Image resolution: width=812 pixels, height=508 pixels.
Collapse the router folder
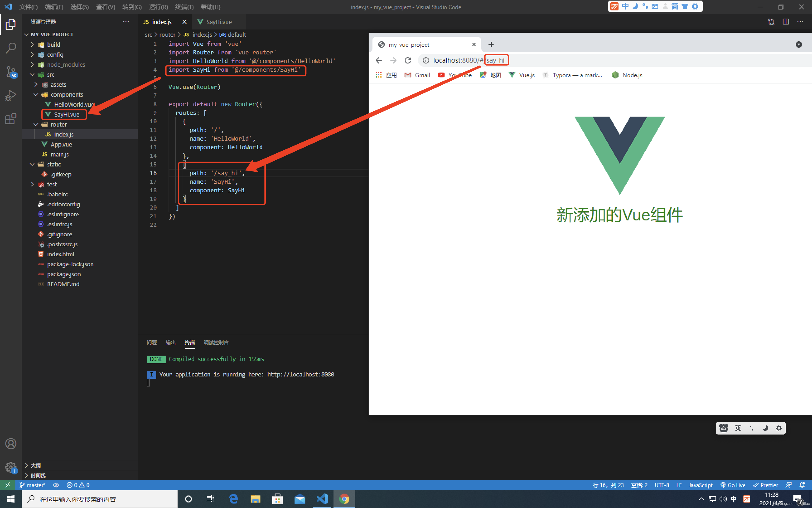(36, 124)
